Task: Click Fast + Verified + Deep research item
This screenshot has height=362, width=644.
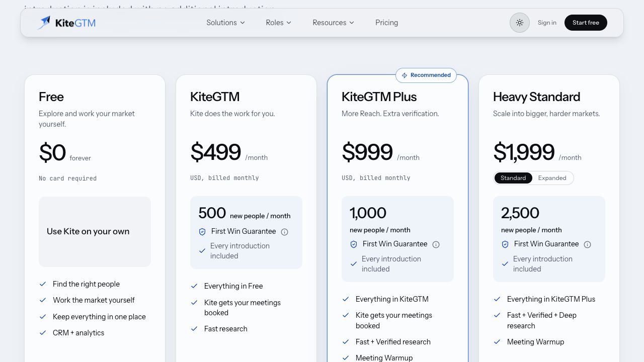Action: pos(542,320)
